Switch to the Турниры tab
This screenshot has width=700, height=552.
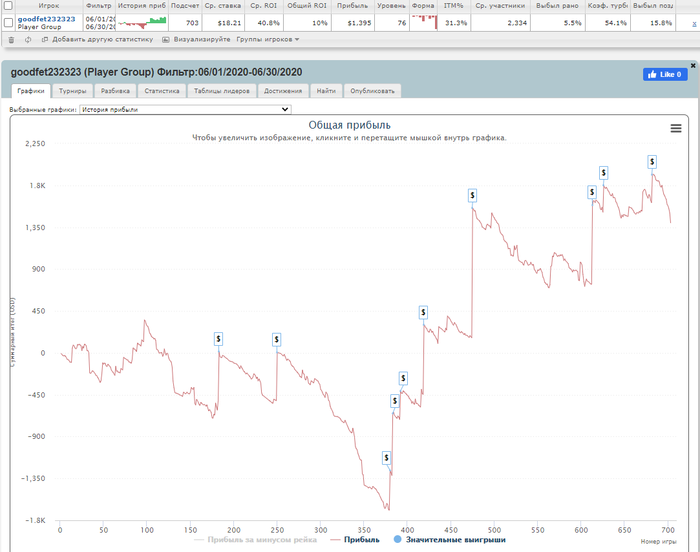click(72, 91)
